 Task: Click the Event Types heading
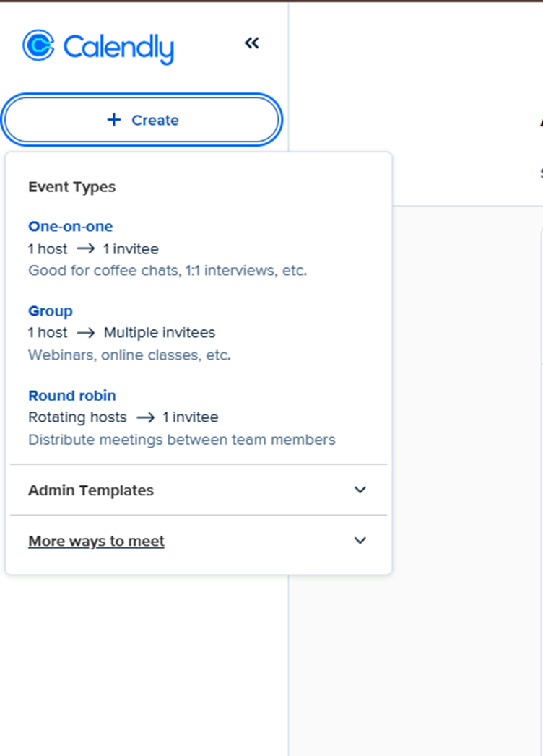71,187
